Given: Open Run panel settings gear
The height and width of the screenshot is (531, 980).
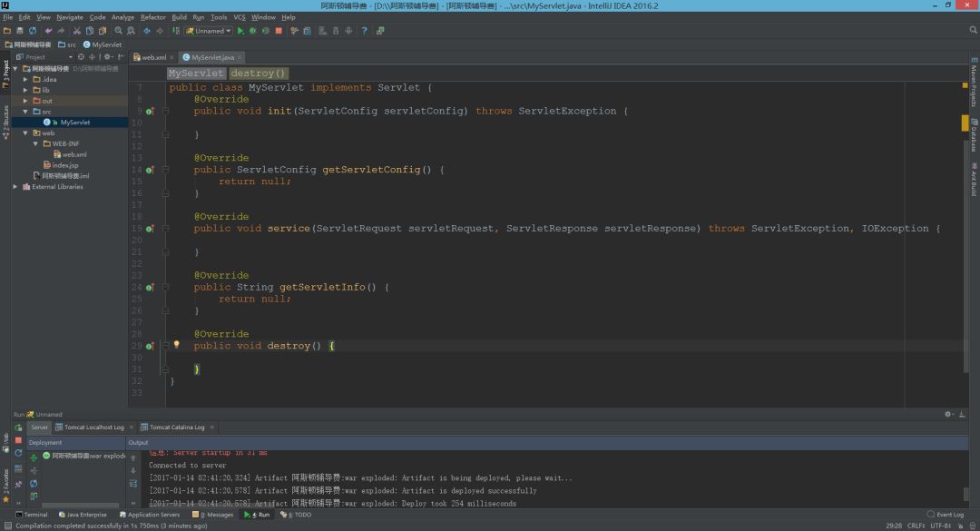Looking at the screenshot, I should [x=948, y=414].
